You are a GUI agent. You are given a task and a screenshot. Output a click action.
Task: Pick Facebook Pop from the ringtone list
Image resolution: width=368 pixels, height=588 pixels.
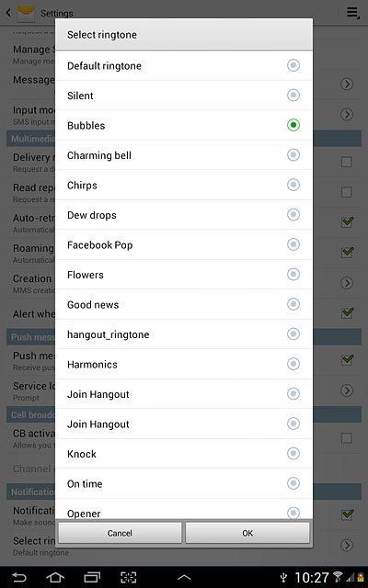(x=184, y=245)
